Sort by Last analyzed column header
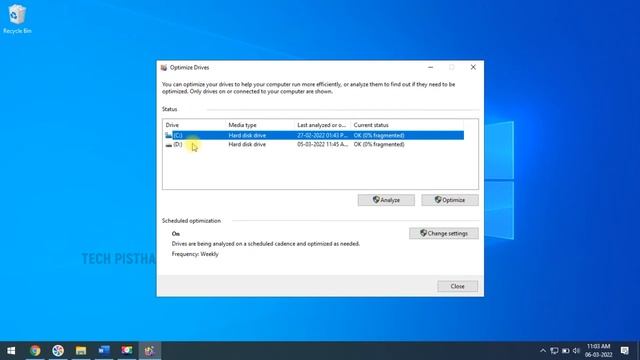Image resolution: width=640 pixels, height=360 pixels. 322,125
